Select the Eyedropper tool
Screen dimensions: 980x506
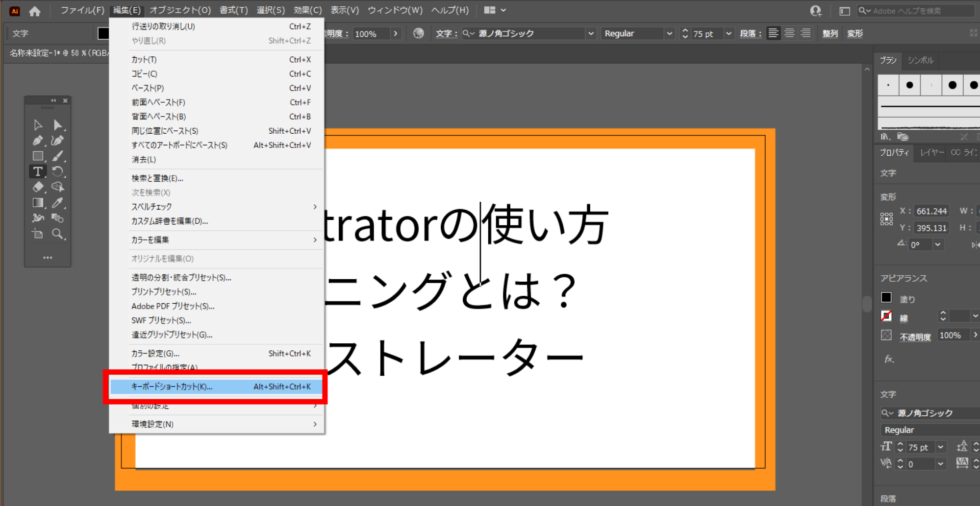[58, 203]
